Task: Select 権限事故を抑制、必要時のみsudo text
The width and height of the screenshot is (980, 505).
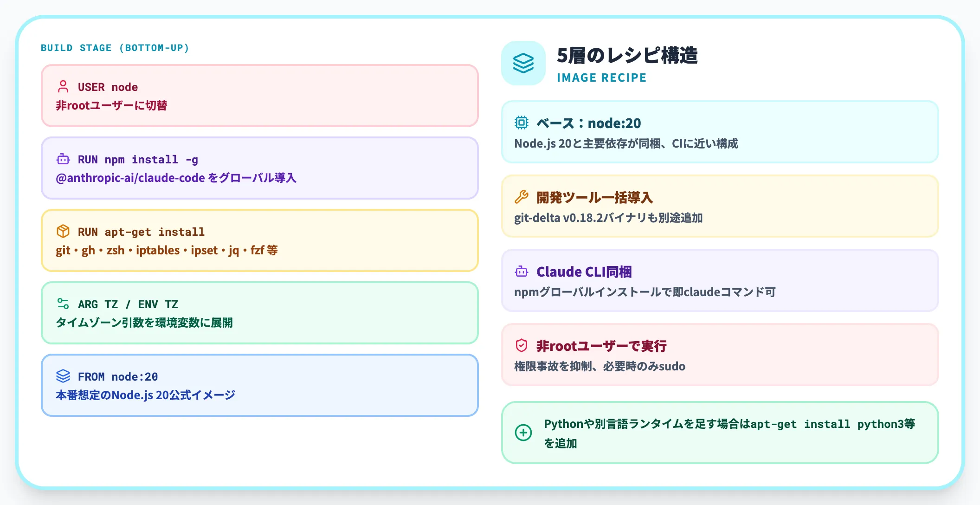Action: (600, 366)
